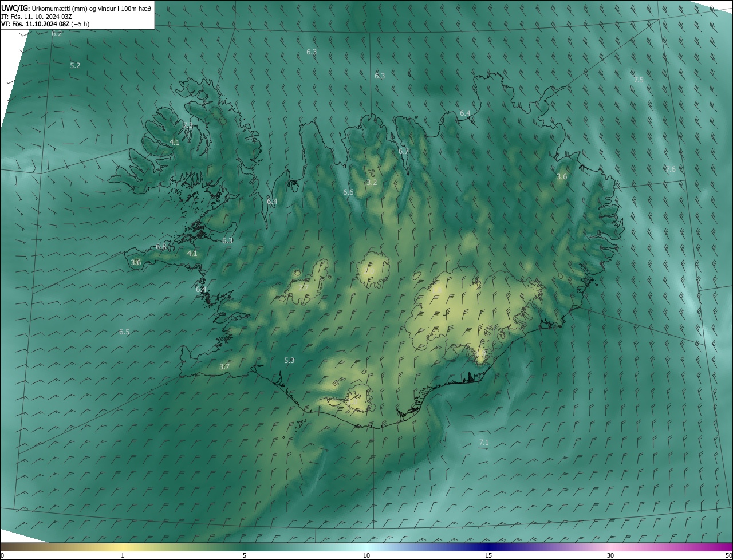The image size is (733, 560).
Task: Click the VT: Fös. 11.10.2024 08Z (+5 h) line
Action: 45,24
